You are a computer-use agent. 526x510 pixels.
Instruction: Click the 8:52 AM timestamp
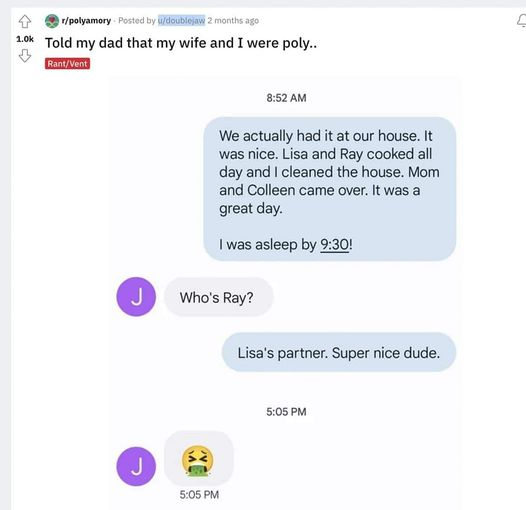[x=286, y=98]
